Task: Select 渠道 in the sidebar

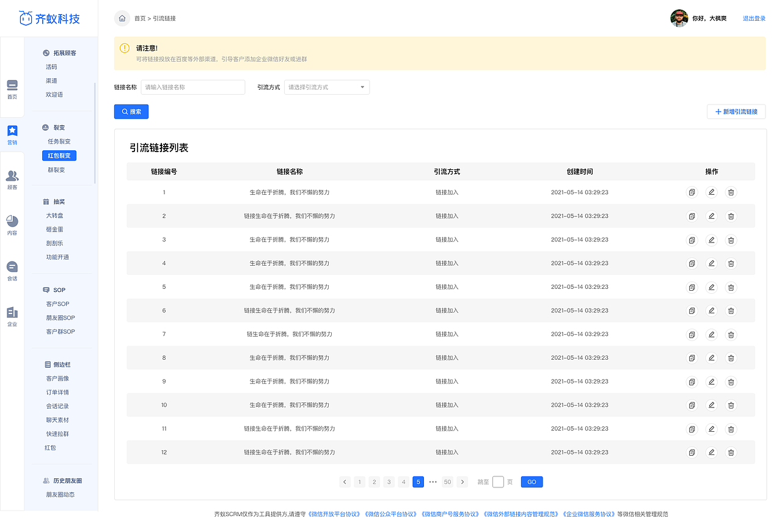Action: pyautogui.click(x=51, y=81)
